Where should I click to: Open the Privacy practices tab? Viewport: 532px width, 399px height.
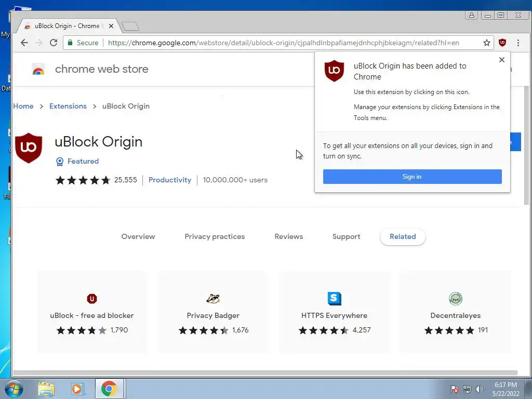click(x=215, y=236)
